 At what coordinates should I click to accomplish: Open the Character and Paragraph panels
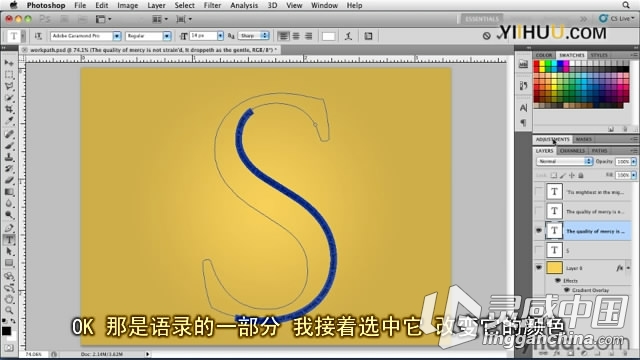(368, 36)
